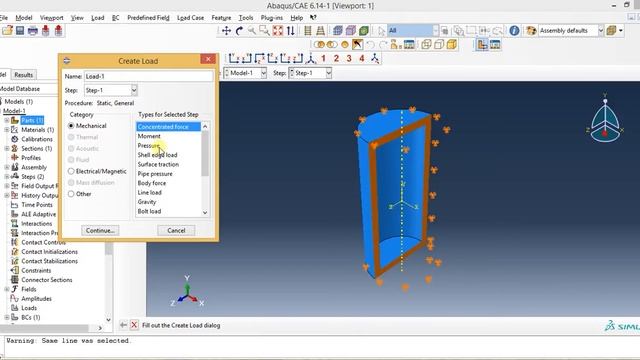Image resolution: width=640 pixels, height=360 pixels.
Task: Enable shaded render style
Action: [452, 44]
